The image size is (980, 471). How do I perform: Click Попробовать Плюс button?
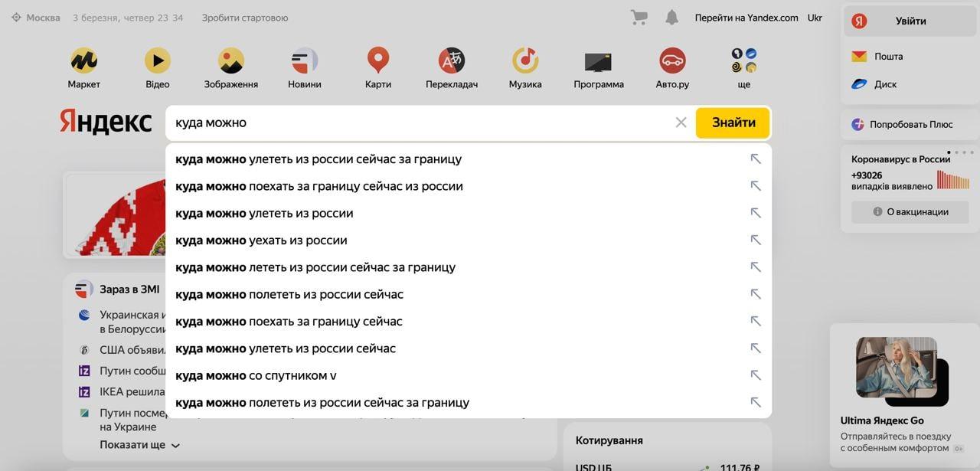910,124
